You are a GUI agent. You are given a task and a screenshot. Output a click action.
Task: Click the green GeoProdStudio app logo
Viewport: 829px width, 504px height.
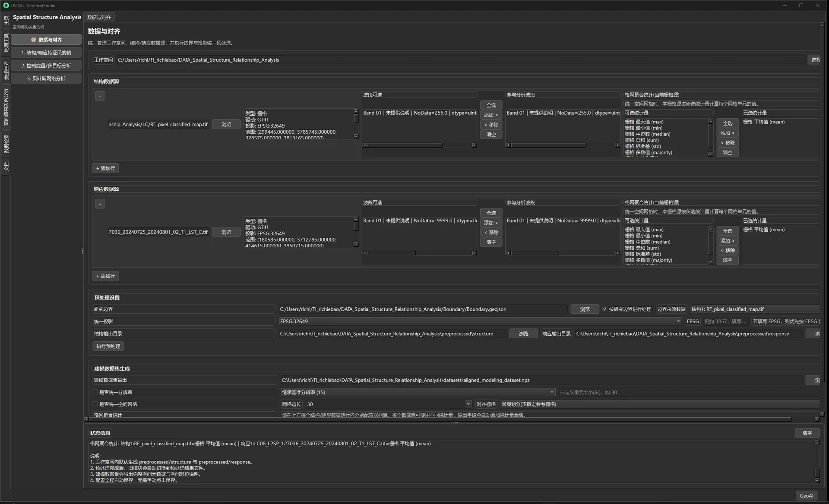point(6,6)
